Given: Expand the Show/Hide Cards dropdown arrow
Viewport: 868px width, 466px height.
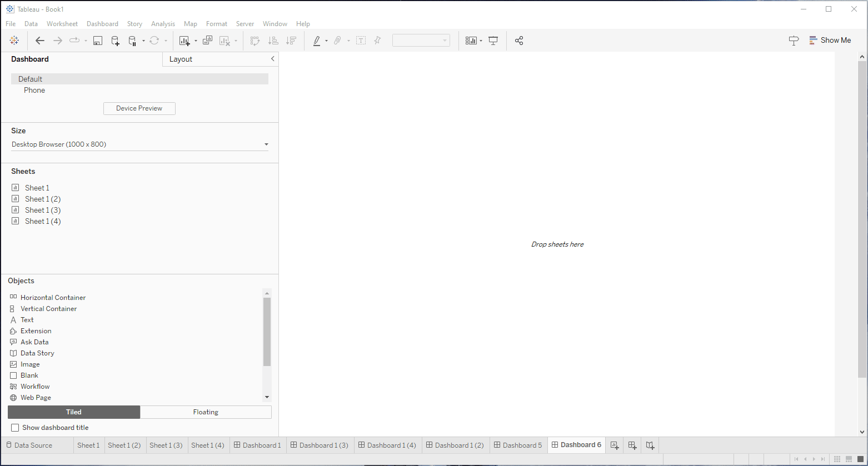Looking at the screenshot, I should [x=481, y=41].
